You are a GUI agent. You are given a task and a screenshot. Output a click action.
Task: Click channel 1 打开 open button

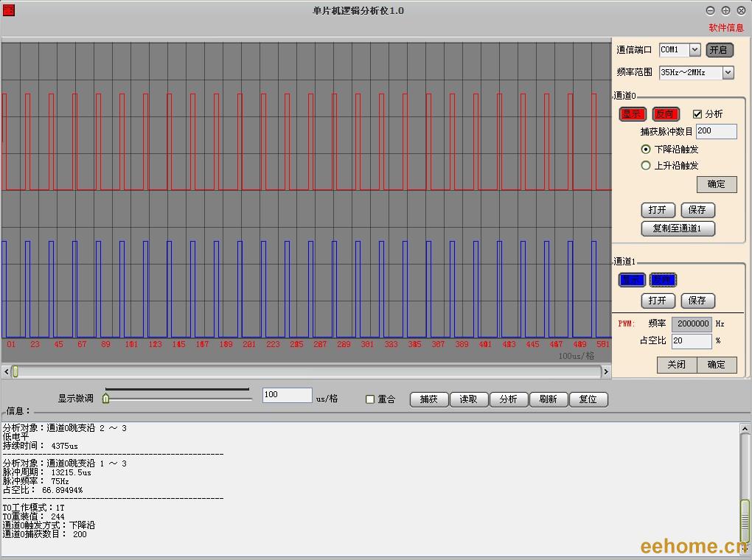coord(658,301)
